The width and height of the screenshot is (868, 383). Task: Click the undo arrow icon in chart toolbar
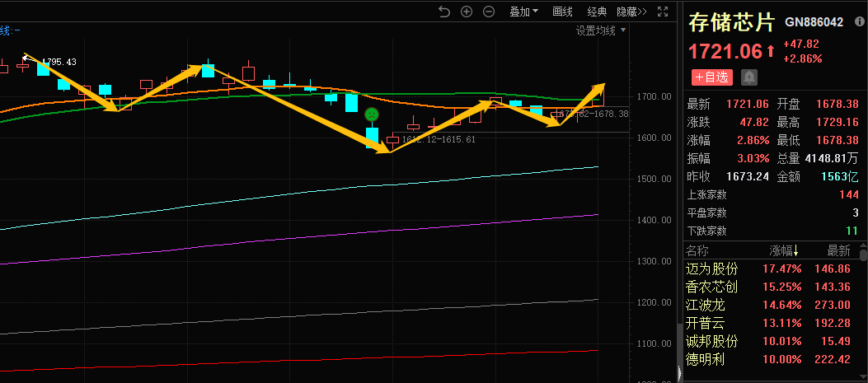[x=444, y=12]
